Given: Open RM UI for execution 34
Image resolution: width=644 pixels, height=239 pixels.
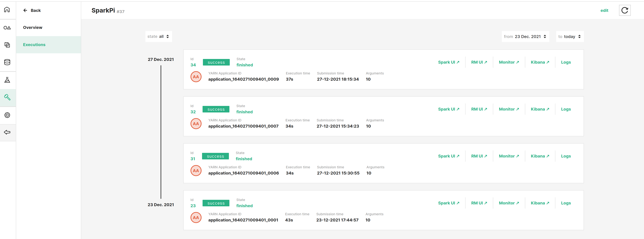Looking at the screenshot, I should pos(479,62).
